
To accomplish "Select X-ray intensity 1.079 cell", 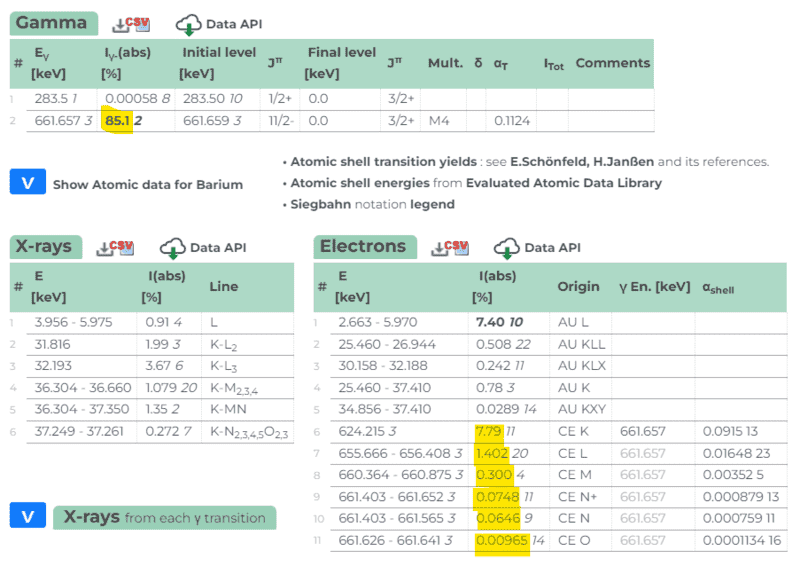I will click(x=171, y=388).
